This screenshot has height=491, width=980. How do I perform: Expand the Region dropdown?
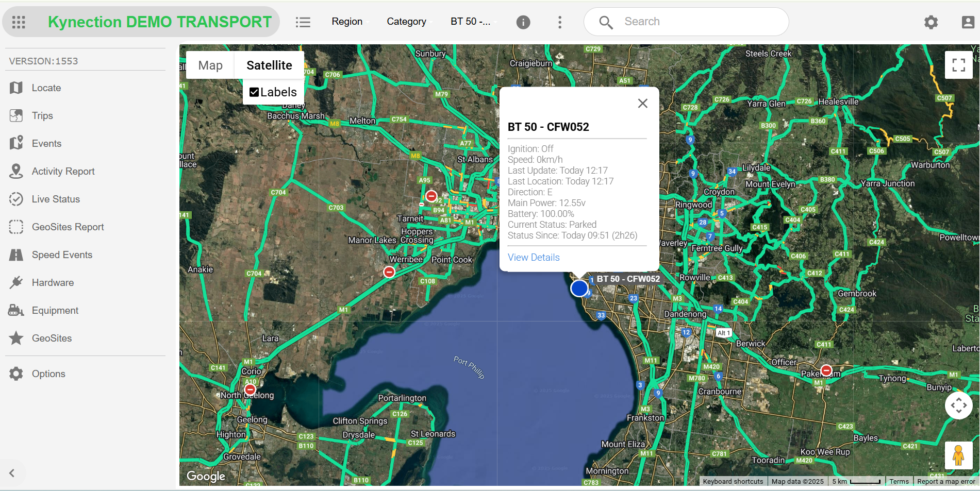347,22
